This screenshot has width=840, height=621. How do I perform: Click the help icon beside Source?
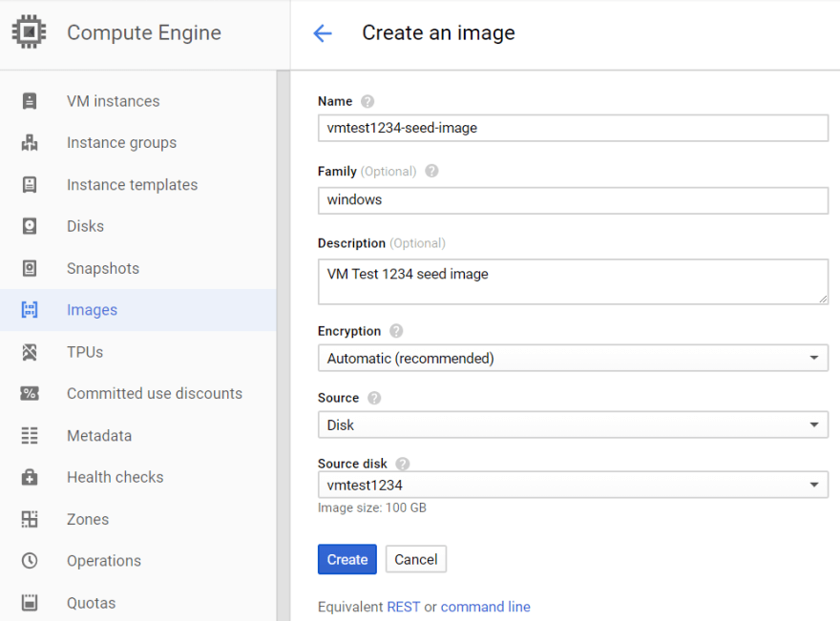pos(374,398)
